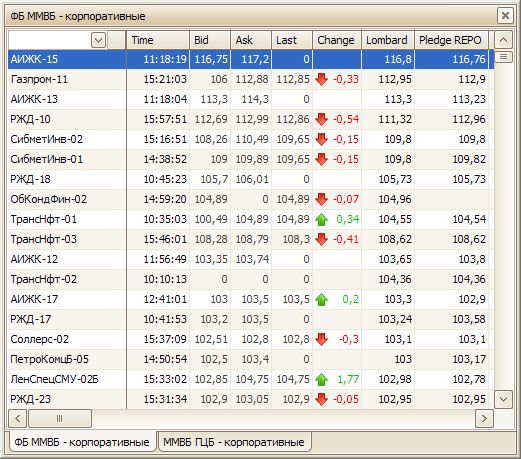
Task: Click the red down arrow in РЖД-23 row
Action: 321,399
